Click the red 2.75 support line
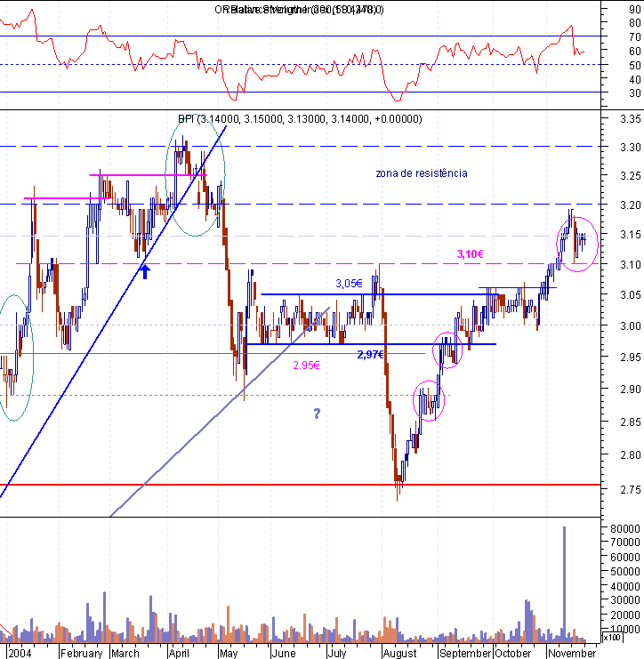The image size is (644, 659). [x=300, y=485]
